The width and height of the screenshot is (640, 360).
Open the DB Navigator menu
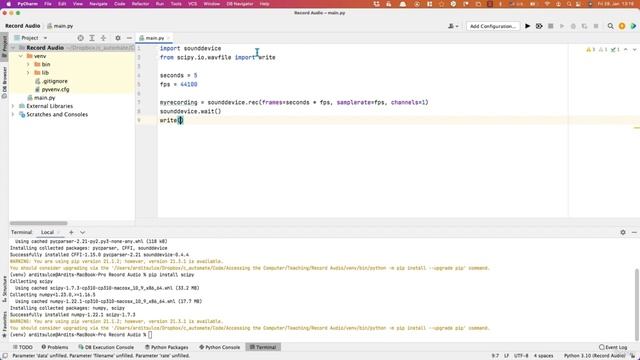[240, 4]
